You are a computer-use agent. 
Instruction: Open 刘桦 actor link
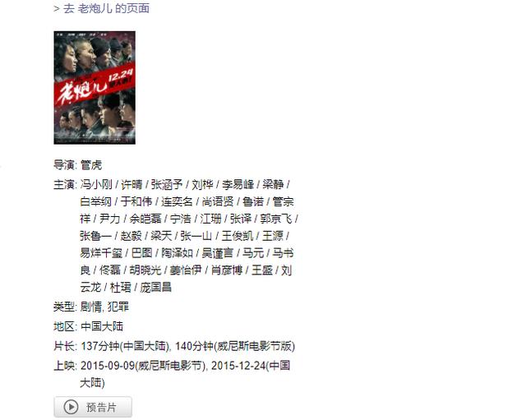(202, 184)
